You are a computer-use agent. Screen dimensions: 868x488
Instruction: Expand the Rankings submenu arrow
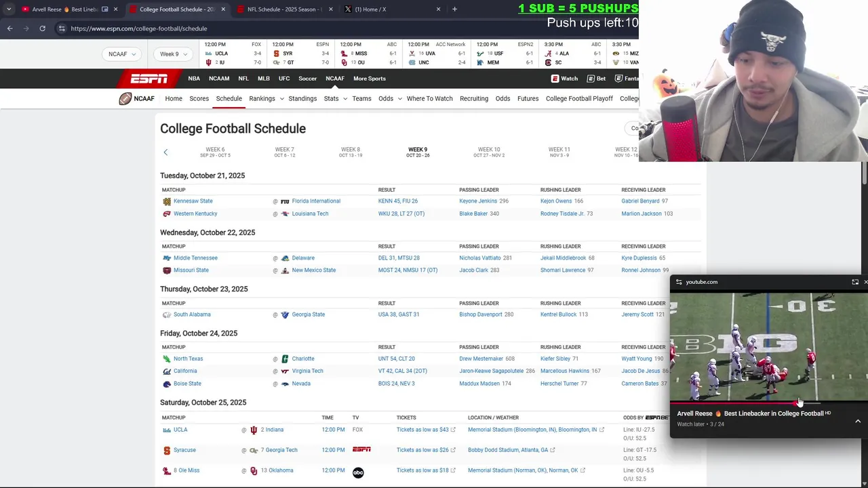281,99
